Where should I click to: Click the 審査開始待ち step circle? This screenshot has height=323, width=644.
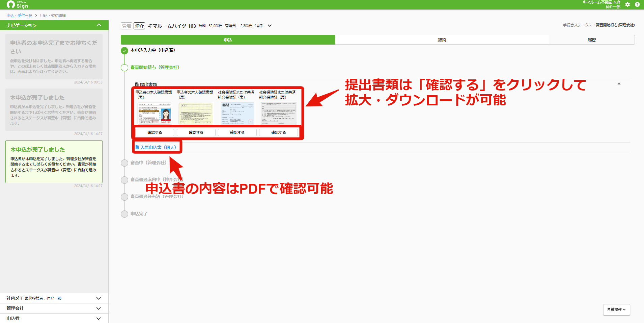click(124, 68)
